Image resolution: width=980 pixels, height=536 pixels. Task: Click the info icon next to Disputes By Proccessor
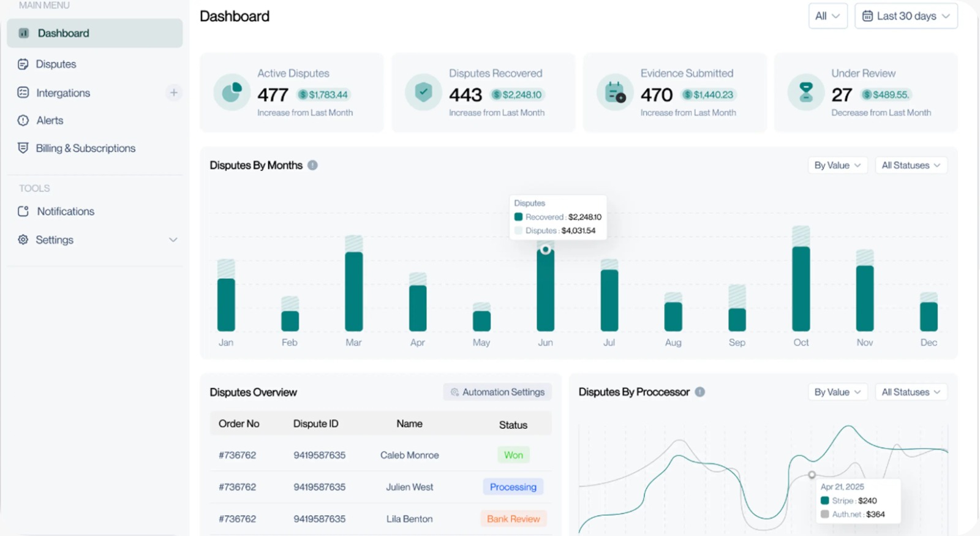coord(699,392)
